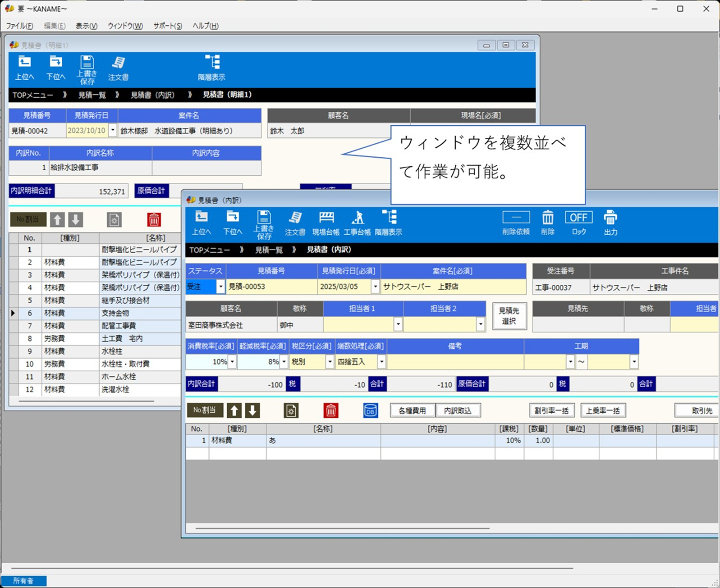Click the 割引率一括 button
Screen dimensions: 720x588
[x=551, y=410]
